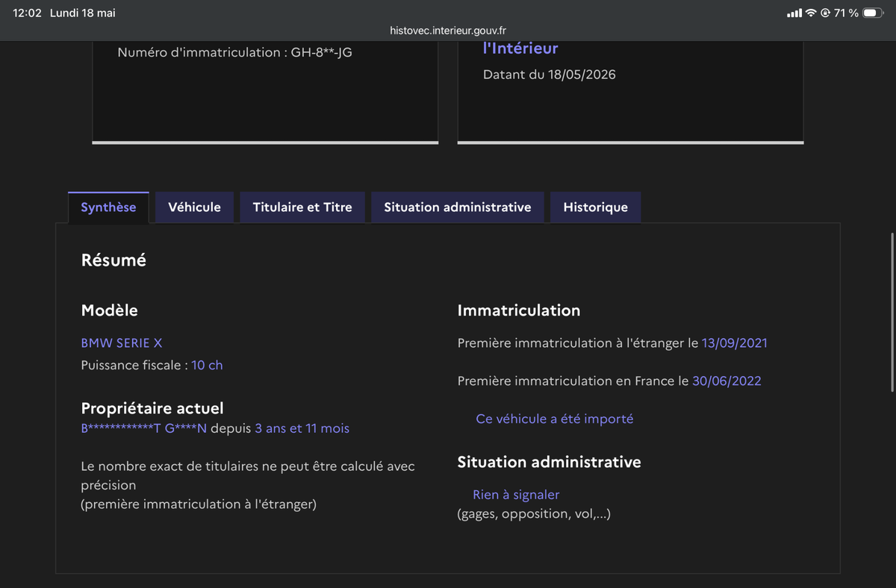The width and height of the screenshot is (896, 588).
Task: Tap the histovec.interieur.gouv.fr address bar
Action: click(448, 31)
